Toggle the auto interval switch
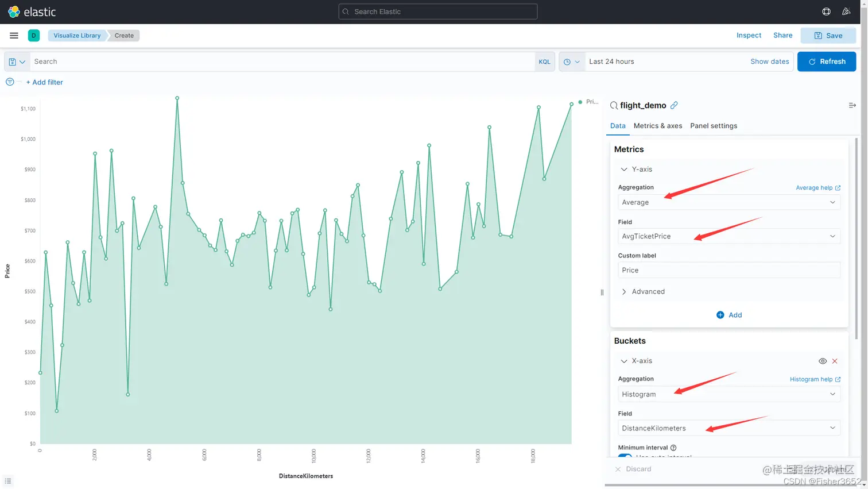This screenshot has height=489, width=868. point(625,456)
